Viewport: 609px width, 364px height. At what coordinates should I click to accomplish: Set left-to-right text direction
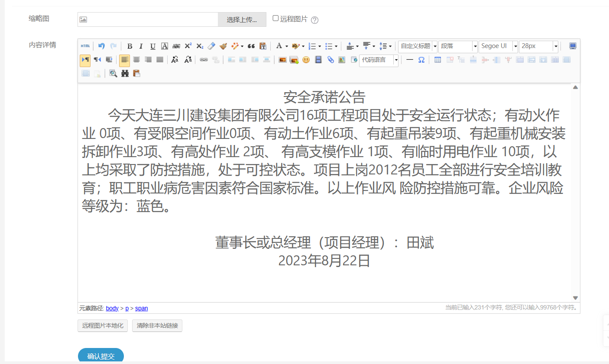(85, 60)
